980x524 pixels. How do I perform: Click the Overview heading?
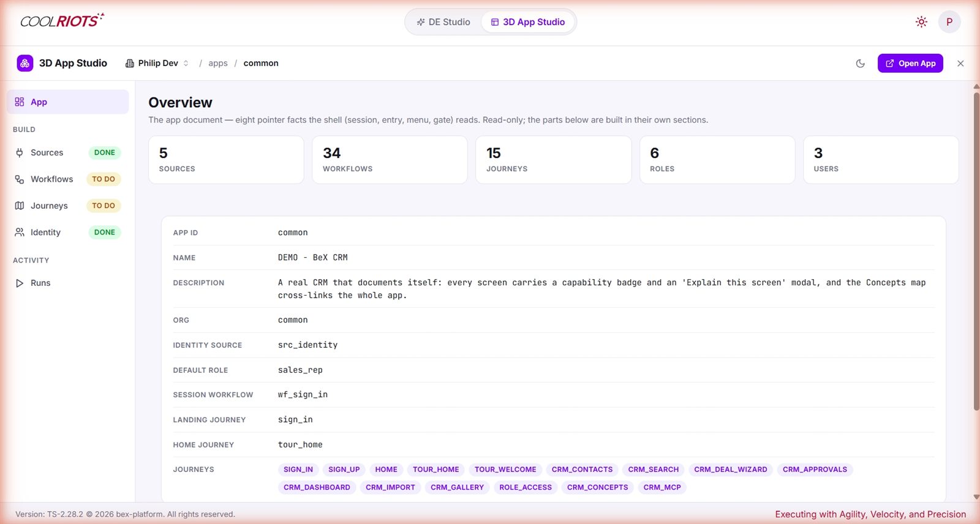click(x=180, y=102)
